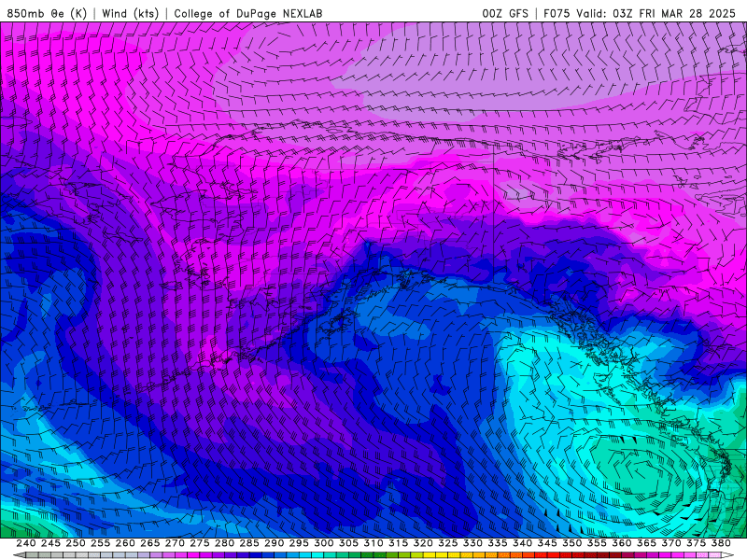Click the 345 value on color scale

pyautogui.click(x=547, y=543)
